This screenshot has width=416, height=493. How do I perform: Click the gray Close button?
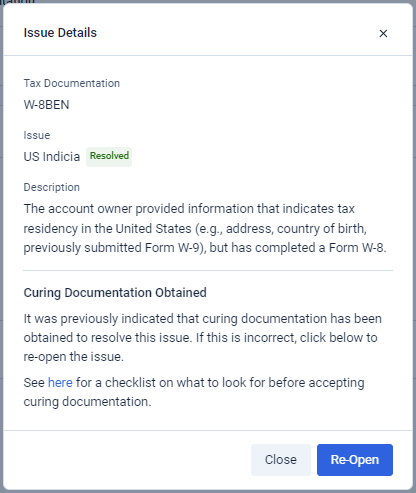281,460
